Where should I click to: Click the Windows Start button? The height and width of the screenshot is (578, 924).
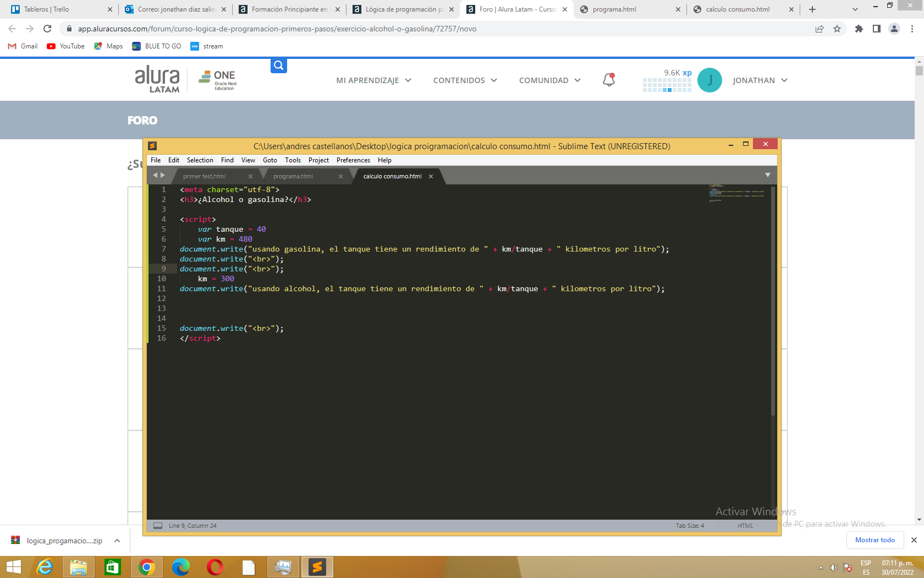13,567
